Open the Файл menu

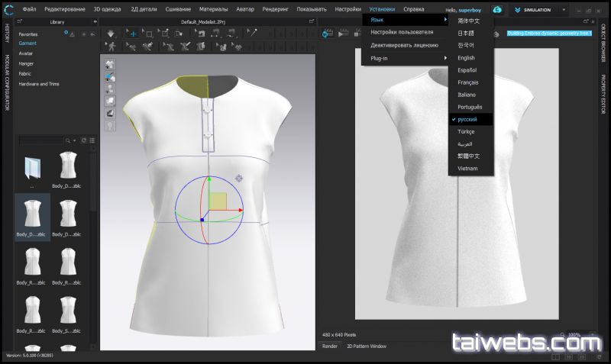click(x=29, y=9)
